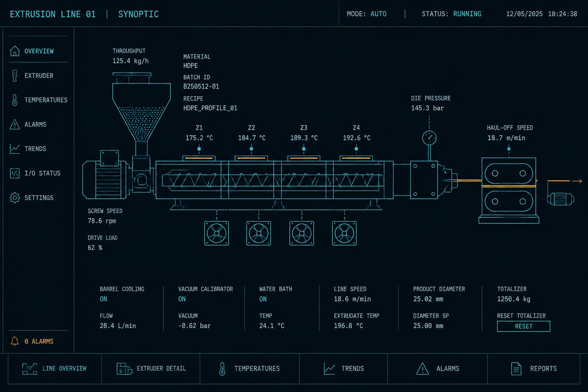Click the Trends chart icon in sidebar
Image resolution: width=588 pixels, height=392 pixels.
(15, 149)
